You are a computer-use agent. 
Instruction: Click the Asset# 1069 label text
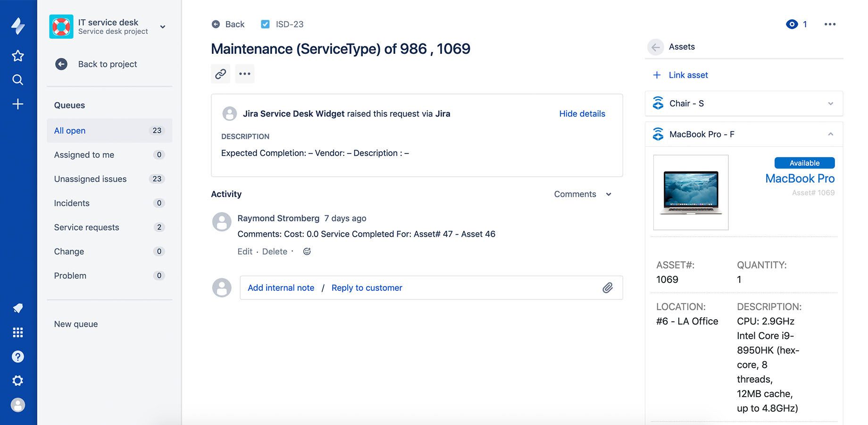(813, 193)
